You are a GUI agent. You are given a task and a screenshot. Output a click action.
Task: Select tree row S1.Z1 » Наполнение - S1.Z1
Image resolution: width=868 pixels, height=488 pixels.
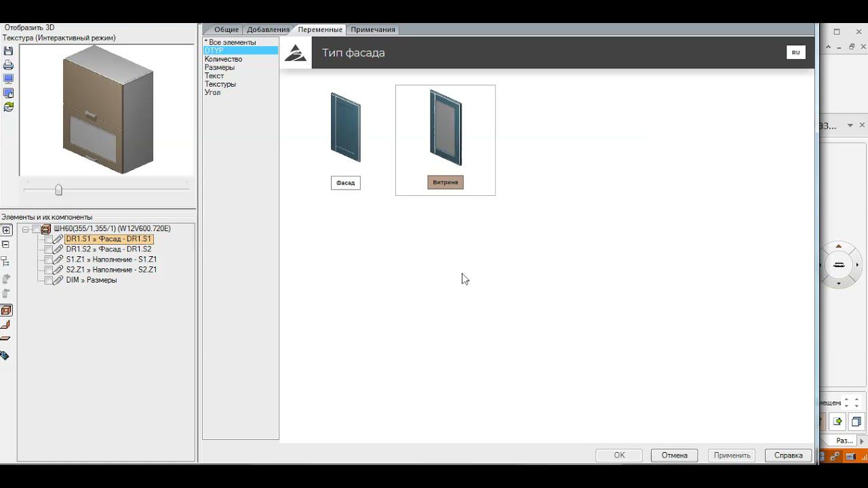point(111,260)
